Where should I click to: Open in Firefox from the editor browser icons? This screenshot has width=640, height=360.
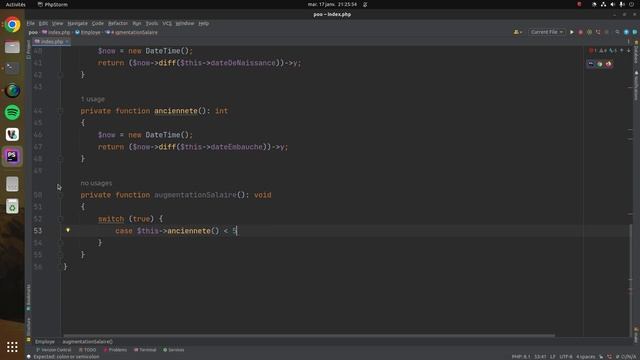pyautogui.click(x=609, y=64)
